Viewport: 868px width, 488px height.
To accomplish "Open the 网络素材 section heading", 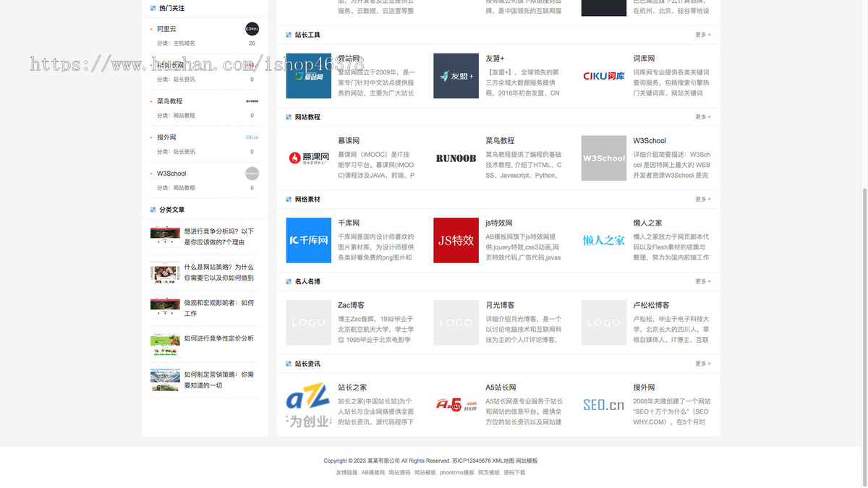I will click(x=307, y=199).
